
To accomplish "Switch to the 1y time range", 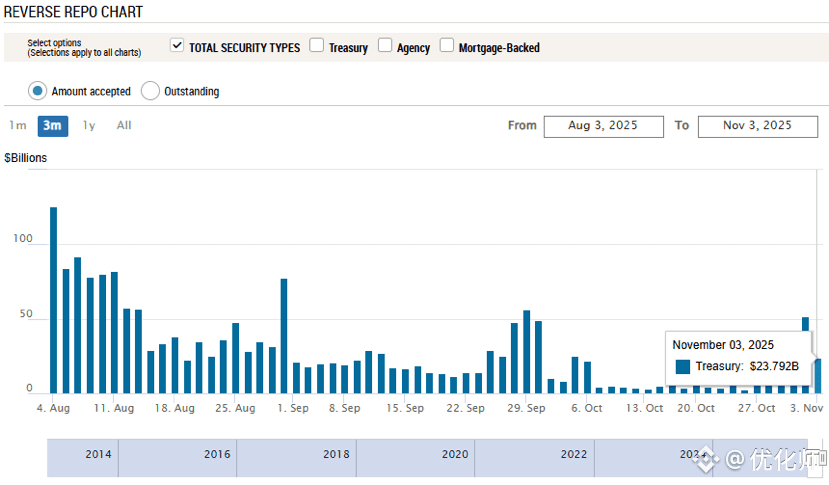I will (x=89, y=125).
